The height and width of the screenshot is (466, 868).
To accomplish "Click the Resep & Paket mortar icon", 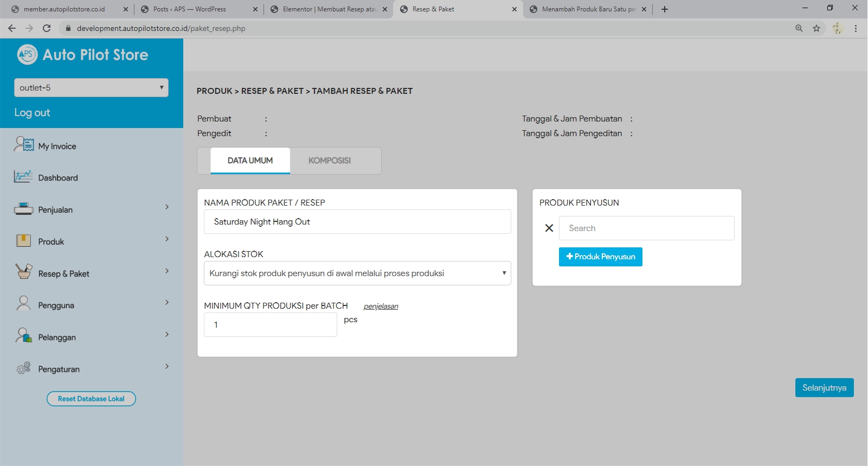I will pyautogui.click(x=23, y=271).
